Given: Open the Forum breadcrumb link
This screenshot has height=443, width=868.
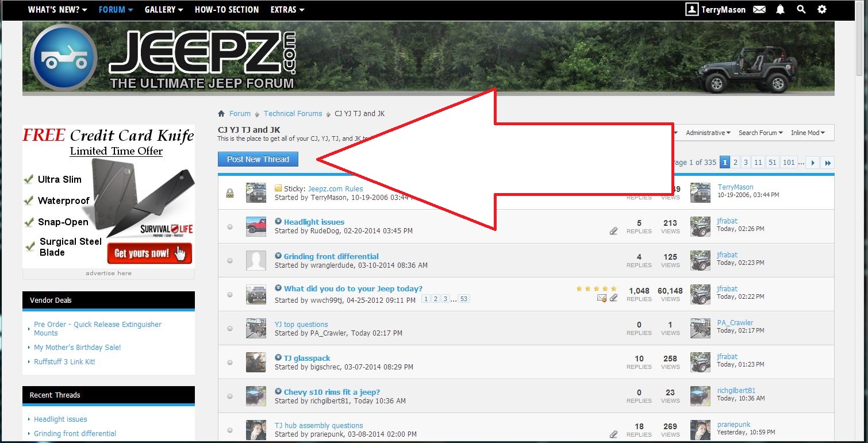Looking at the screenshot, I should coord(240,114).
